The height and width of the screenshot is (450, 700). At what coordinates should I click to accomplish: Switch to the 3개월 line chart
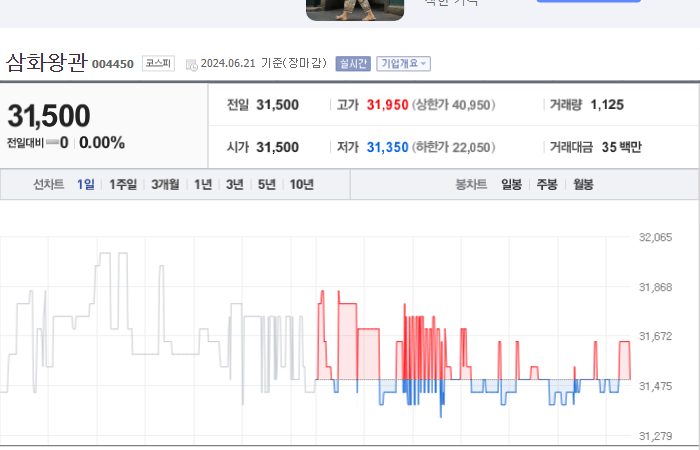(x=165, y=184)
